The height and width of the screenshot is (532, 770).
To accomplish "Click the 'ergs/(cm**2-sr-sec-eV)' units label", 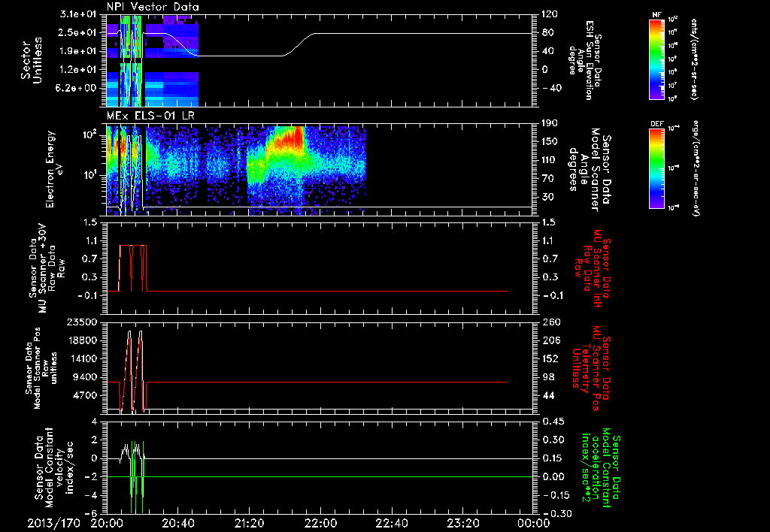I will 696,168.
